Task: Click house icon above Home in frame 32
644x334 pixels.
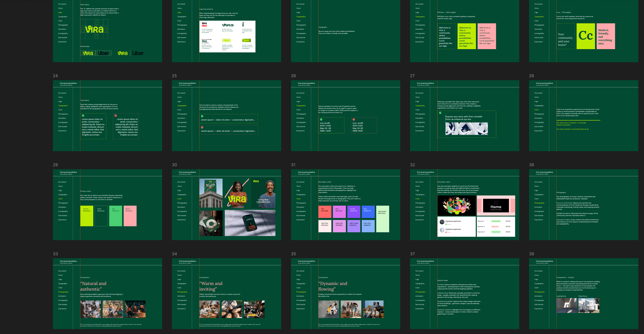Action: (496, 203)
